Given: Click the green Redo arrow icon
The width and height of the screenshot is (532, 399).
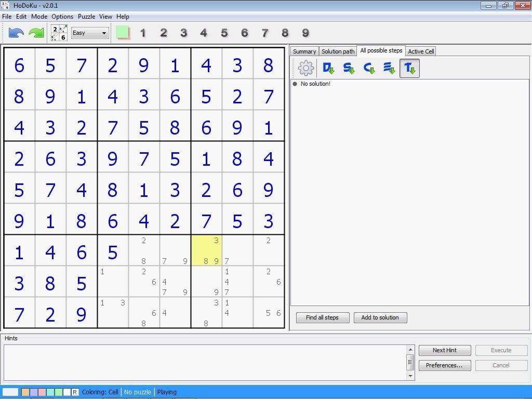Looking at the screenshot, I should pyautogui.click(x=36, y=33).
